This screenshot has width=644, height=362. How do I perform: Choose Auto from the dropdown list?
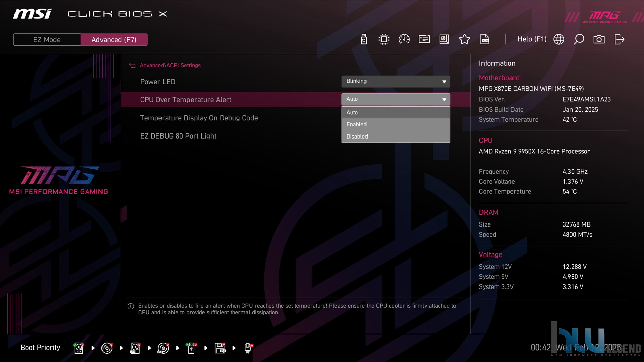(396, 112)
